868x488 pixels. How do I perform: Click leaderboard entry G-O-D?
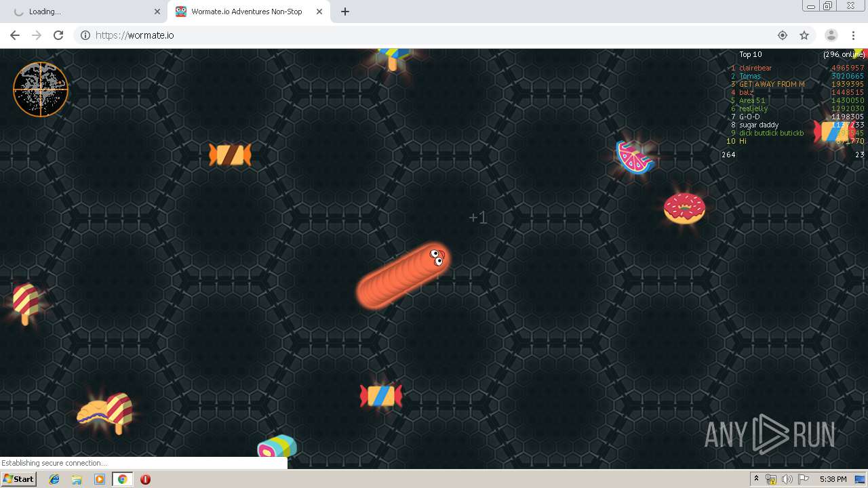749,117
